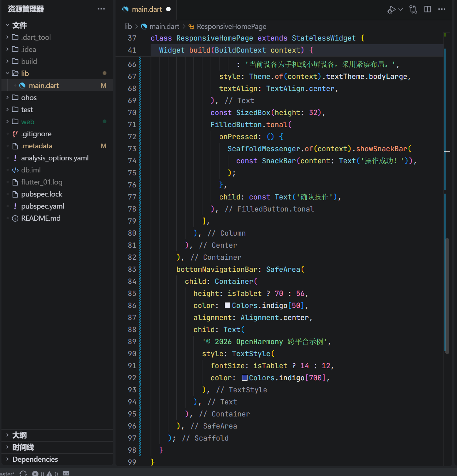
Task: Click the '资源管理器' explorer title
Action: click(26, 9)
